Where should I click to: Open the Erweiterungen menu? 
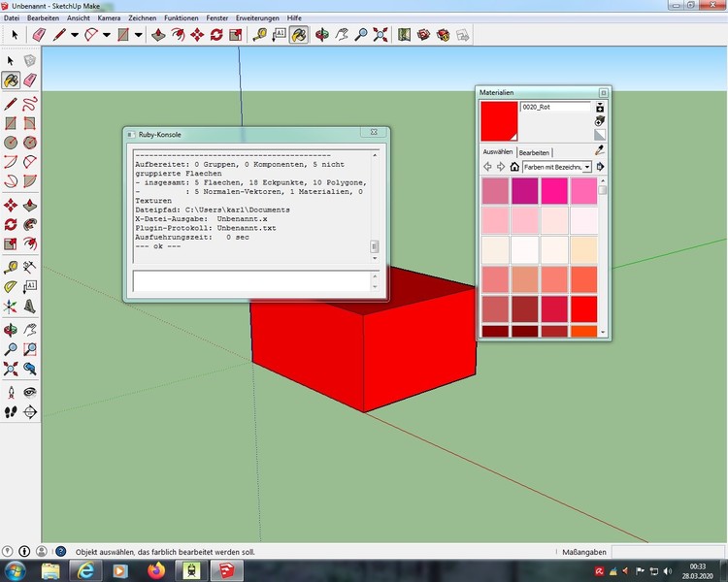pos(257,18)
